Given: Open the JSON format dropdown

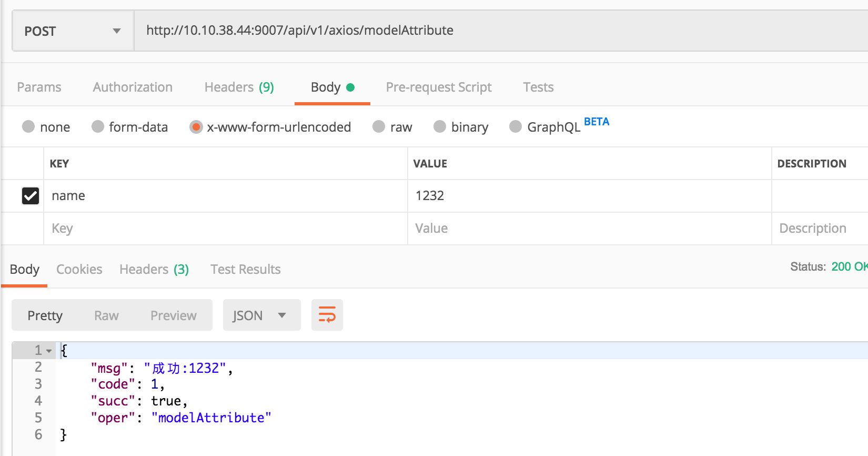Looking at the screenshot, I should click(x=262, y=315).
